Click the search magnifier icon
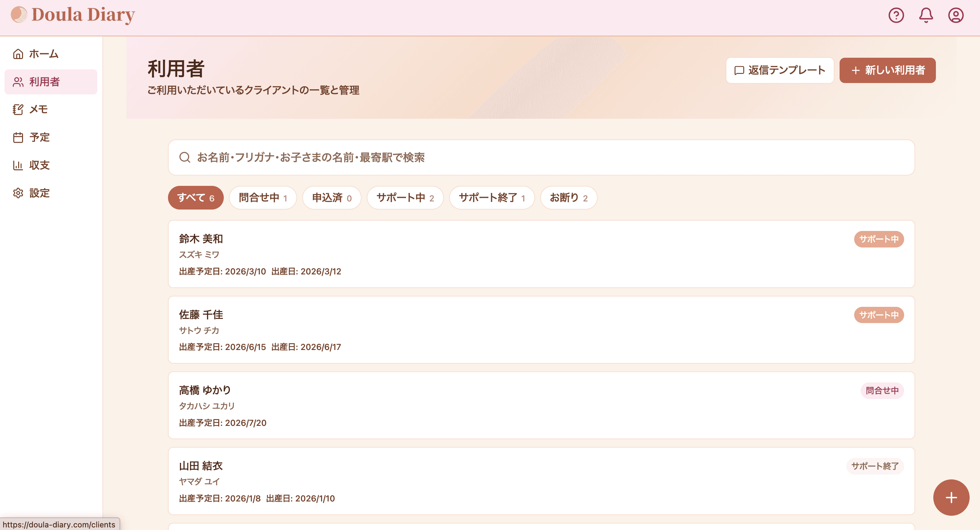 [x=185, y=157]
